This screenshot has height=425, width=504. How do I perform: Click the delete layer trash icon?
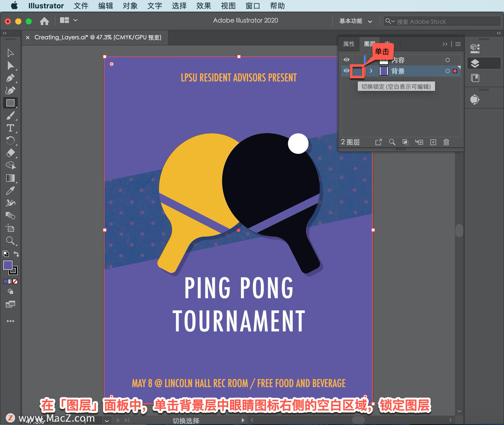coord(446,142)
